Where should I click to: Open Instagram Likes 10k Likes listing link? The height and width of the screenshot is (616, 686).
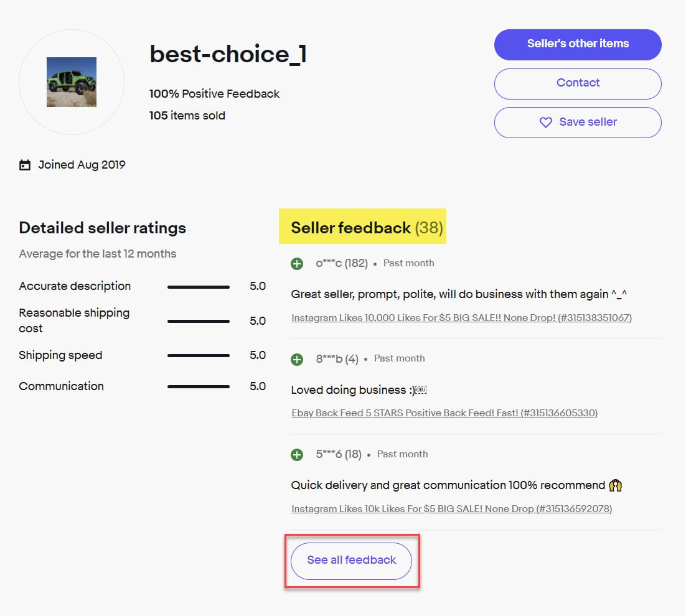pyautogui.click(x=451, y=509)
